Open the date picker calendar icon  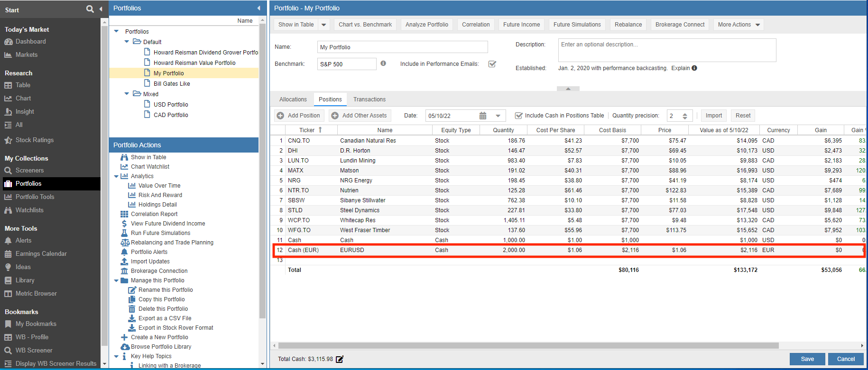[x=483, y=116]
